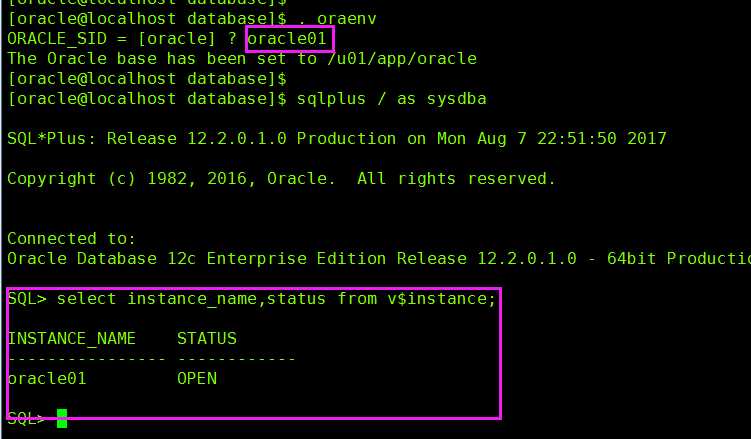Click the empty [oracle@localhost database]$ prompt
This screenshot has height=439, width=751.
coord(147,79)
